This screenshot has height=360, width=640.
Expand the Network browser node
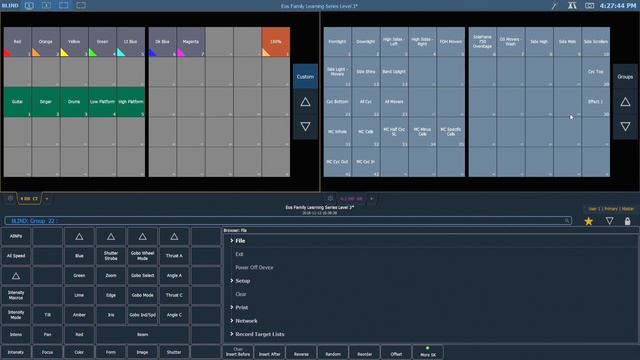click(x=231, y=321)
